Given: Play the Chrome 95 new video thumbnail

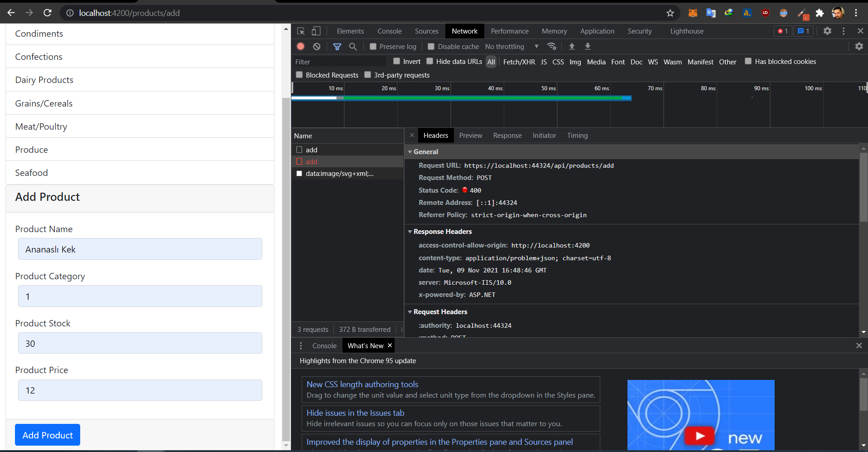Looking at the screenshot, I should 700,436.
